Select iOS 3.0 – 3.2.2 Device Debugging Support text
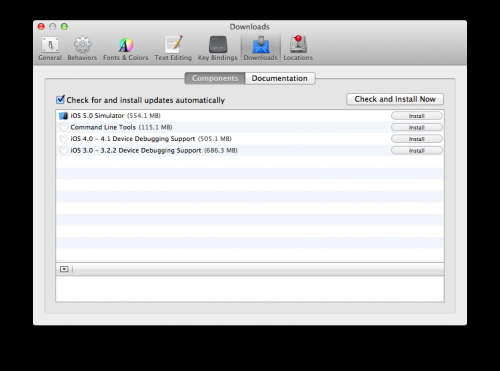The width and height of the screenshot is (500, 371). click(x=154, y=150)
